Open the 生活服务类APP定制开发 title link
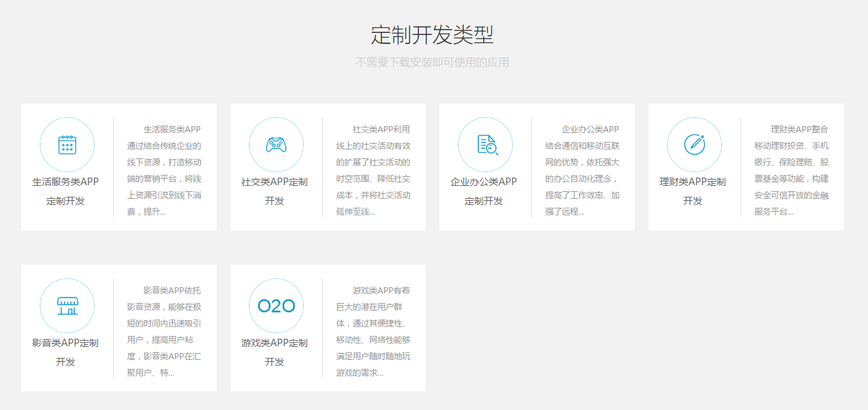The image size is (868, 410). coord(66,191)
